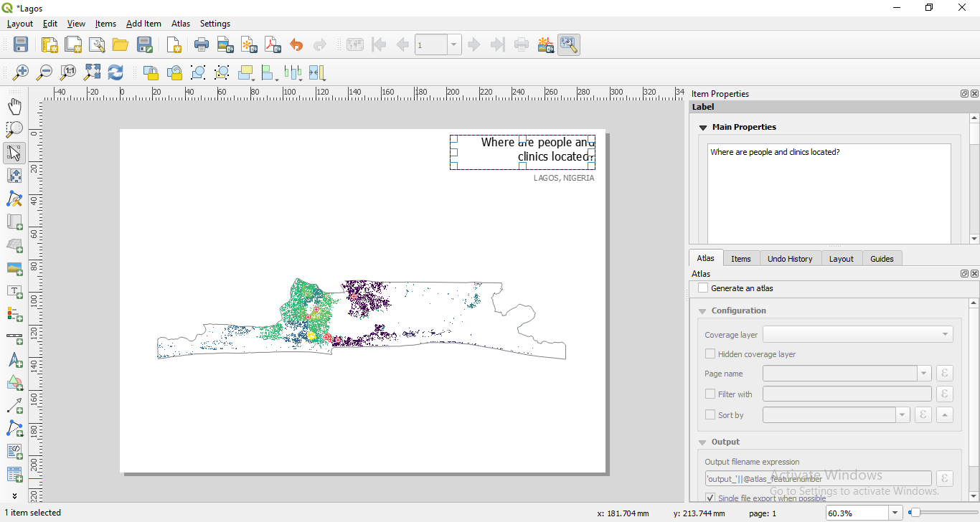Open the Layout Manager
Image resolution: width=980 pixels, height=522 pixels.
pyautogui.click(x=97, y=45)
